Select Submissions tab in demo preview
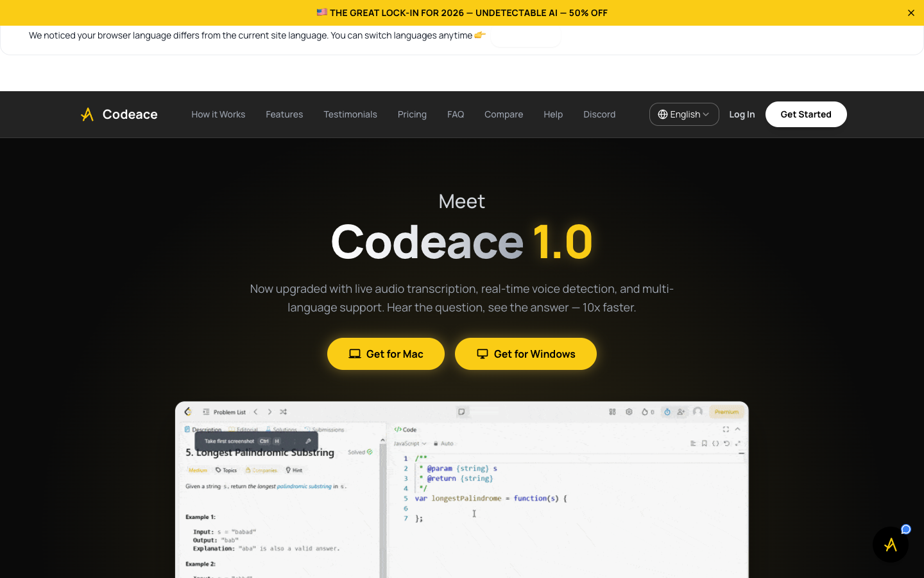This screenshot has height=578, width=924. (x=324, y=430)
